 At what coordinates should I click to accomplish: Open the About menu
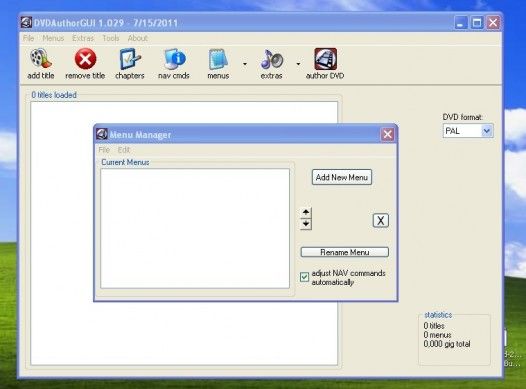point(138,38)
